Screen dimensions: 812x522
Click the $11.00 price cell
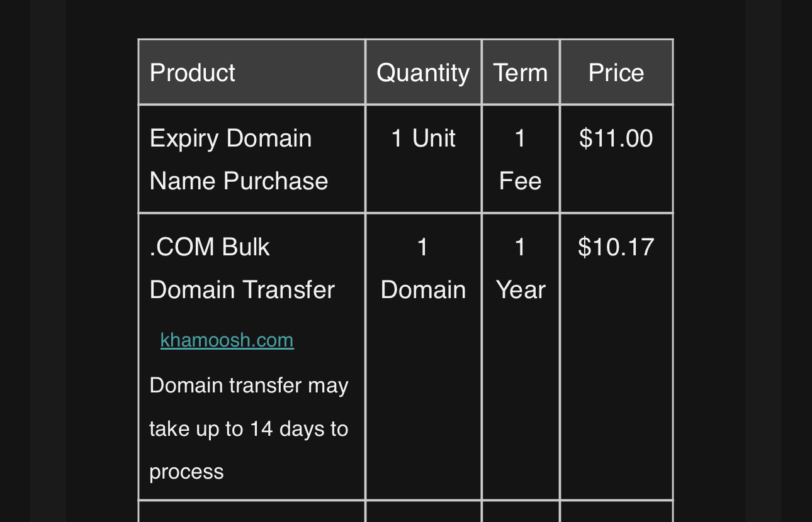tap(616, 159)
